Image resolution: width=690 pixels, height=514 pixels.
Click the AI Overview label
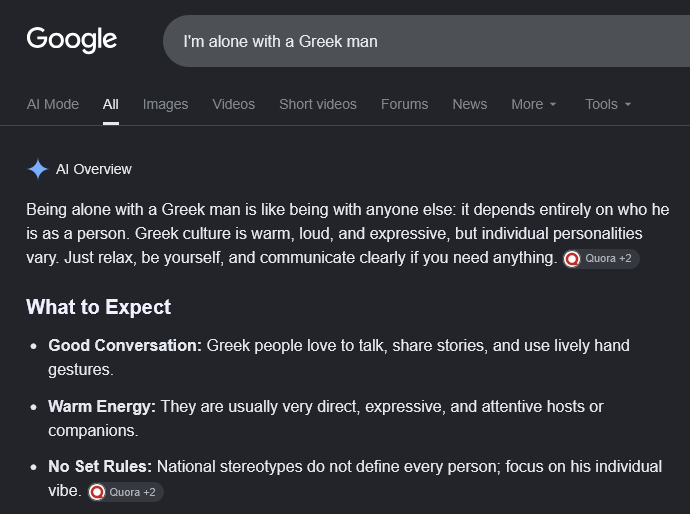click(94, 169)
